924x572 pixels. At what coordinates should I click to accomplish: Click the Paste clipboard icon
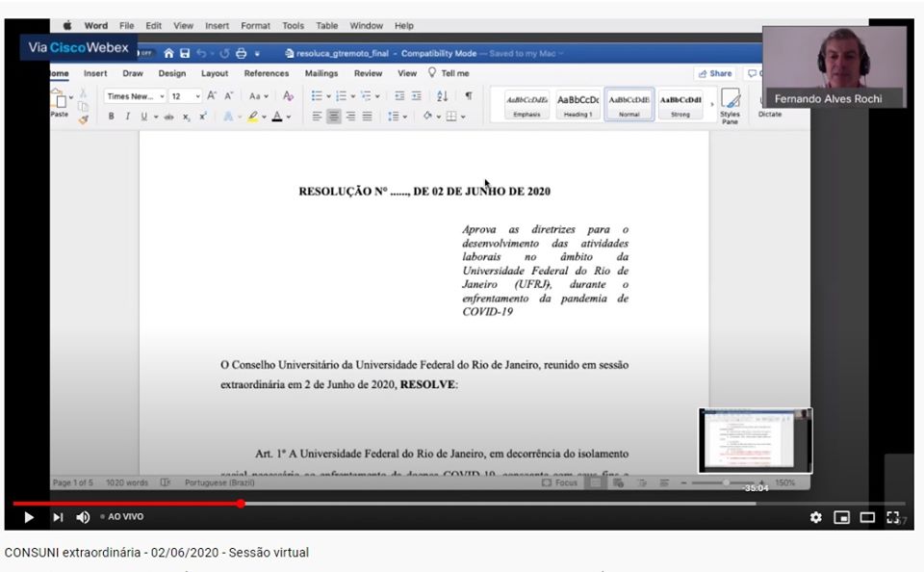60,101
